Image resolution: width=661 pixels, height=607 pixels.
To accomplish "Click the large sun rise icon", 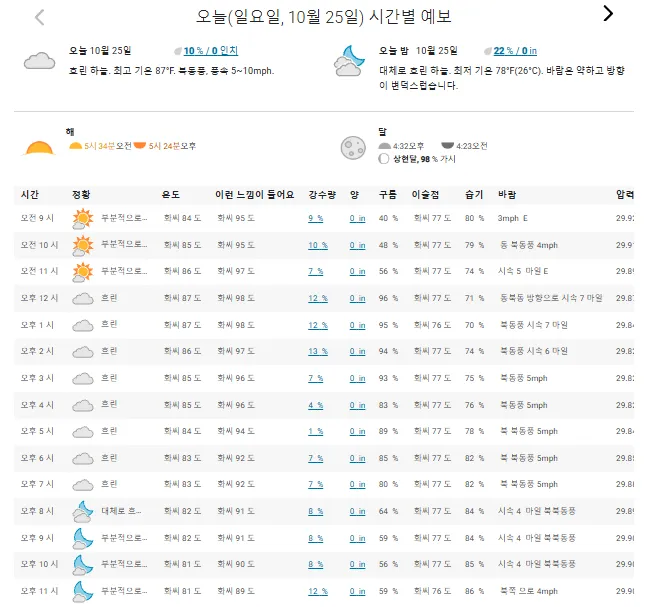I will coord(39,148).
